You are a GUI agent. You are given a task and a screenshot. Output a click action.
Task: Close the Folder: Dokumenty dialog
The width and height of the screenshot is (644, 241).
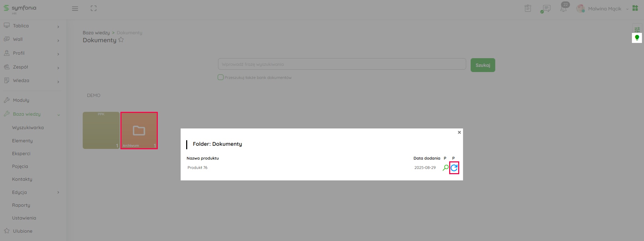click(459, 132)
